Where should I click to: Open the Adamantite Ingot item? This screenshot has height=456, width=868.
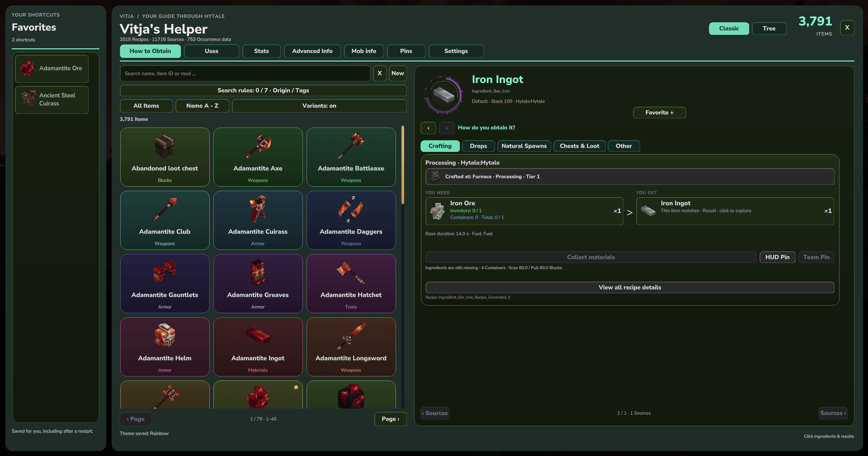(x=258, y=347)
